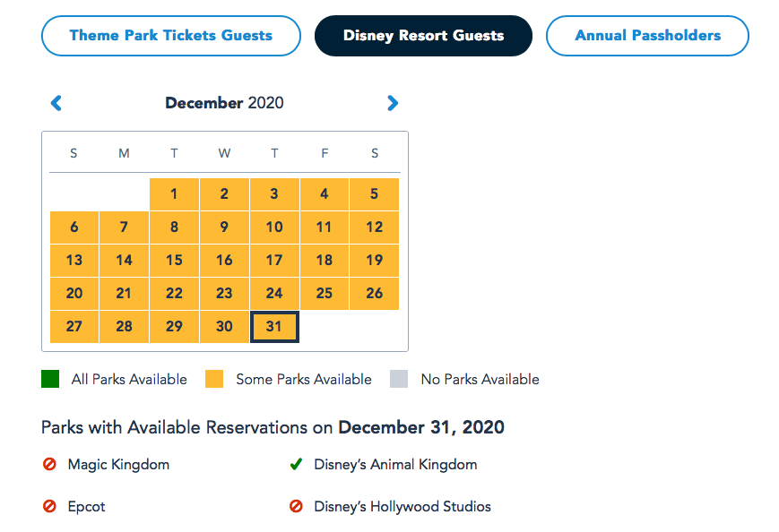Click the yellow Some Parks Available swatch
Image resolution: width=779 pixels, height=532 pixels.
pos(214,379)
